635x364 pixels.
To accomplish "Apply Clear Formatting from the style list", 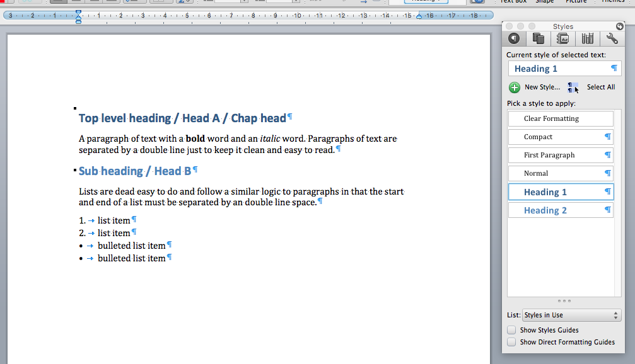I will point(561,118).
